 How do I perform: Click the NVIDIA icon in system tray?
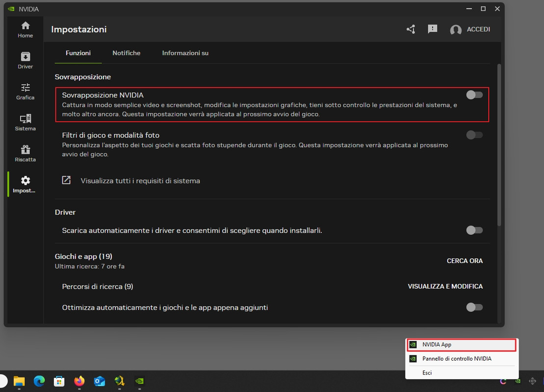[x=518, y=381]
